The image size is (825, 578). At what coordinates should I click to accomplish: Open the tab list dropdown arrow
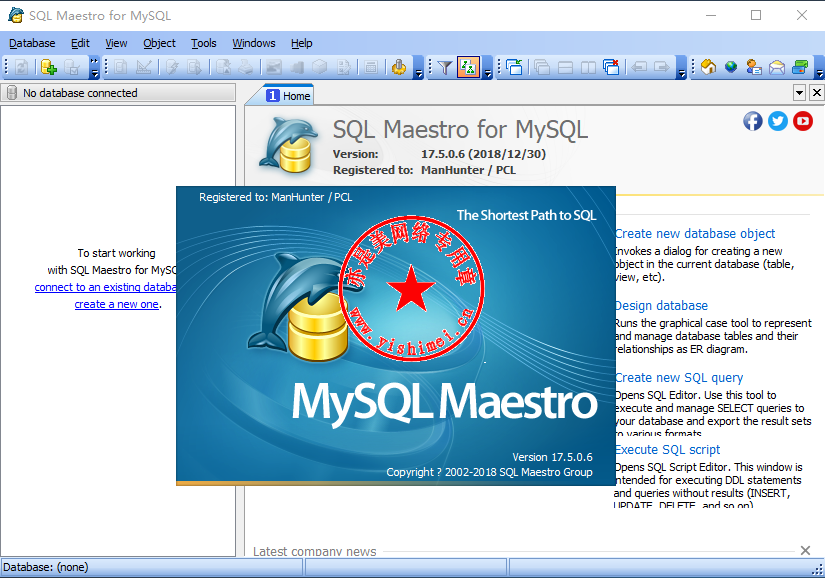click(x=799, y=93)
